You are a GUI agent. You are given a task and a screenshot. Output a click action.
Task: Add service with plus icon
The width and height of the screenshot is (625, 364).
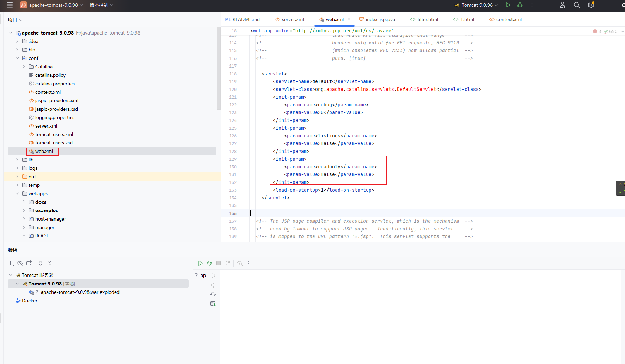11,263
